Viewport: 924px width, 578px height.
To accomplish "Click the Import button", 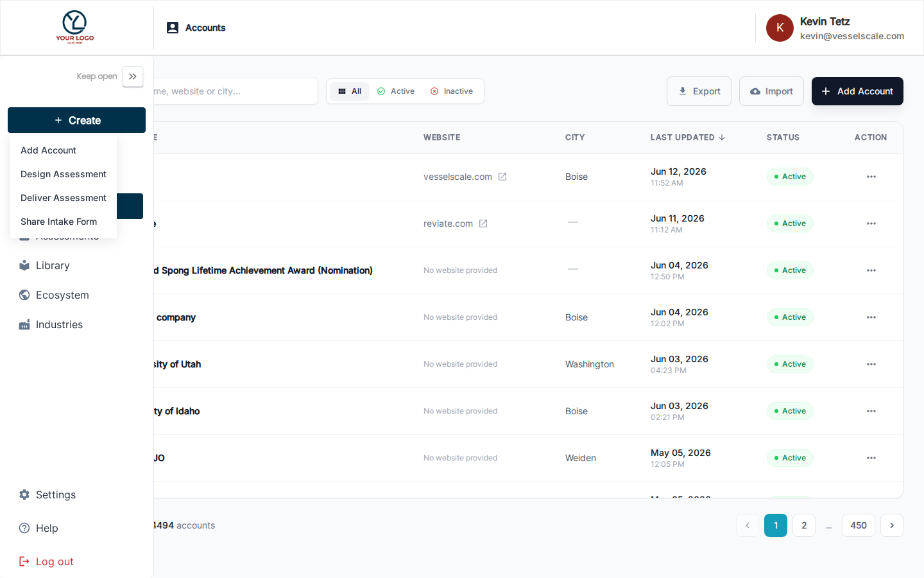I will pos(771,91).
